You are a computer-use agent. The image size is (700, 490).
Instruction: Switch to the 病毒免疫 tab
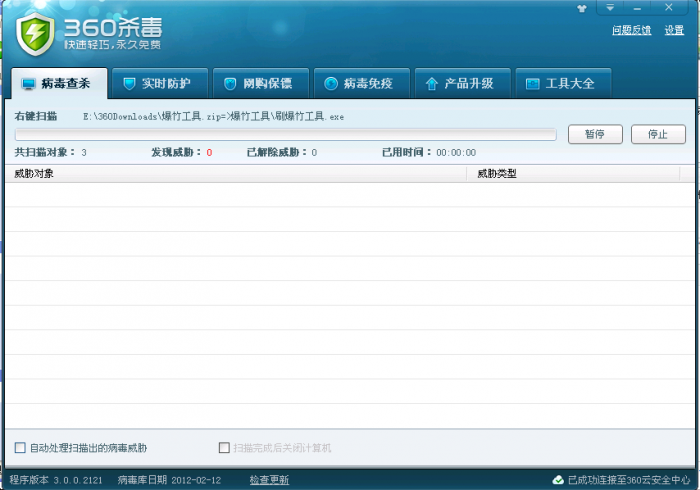362,83
